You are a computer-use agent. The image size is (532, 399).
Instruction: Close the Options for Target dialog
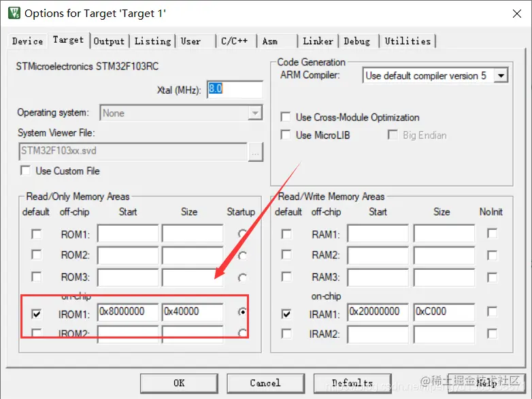517,14
